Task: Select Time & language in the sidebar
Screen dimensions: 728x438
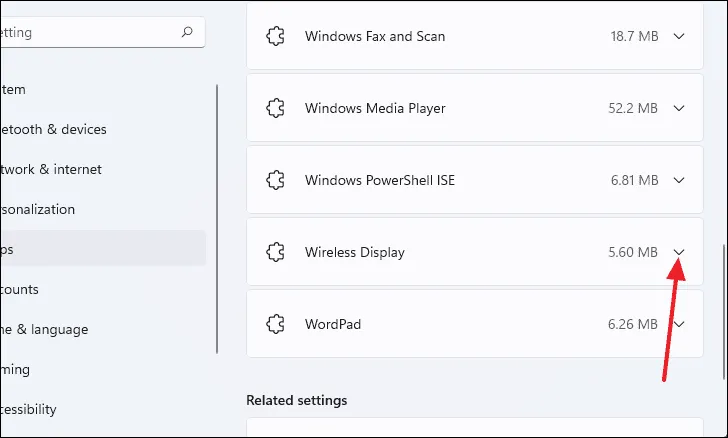Action: tap(45, 329)
